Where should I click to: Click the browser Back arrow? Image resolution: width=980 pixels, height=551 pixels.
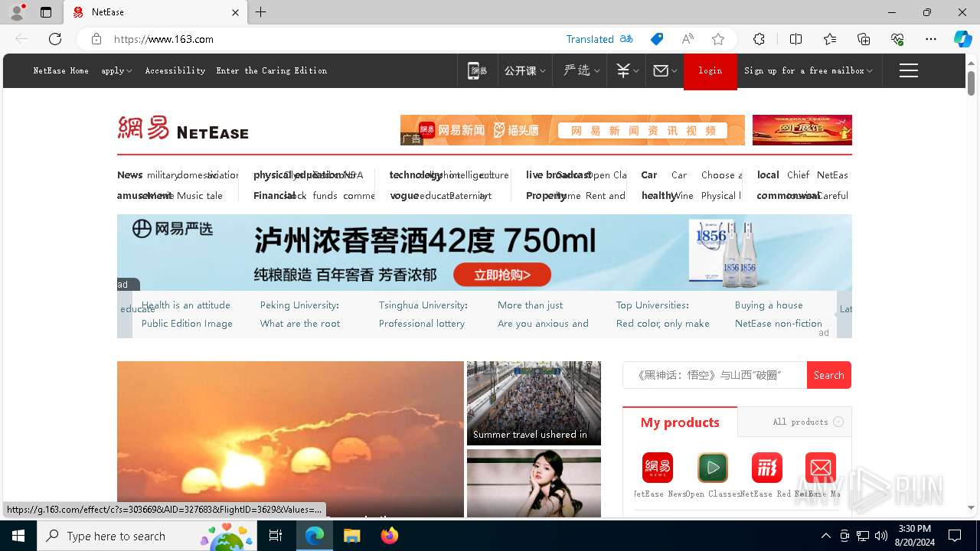(21, 39)
